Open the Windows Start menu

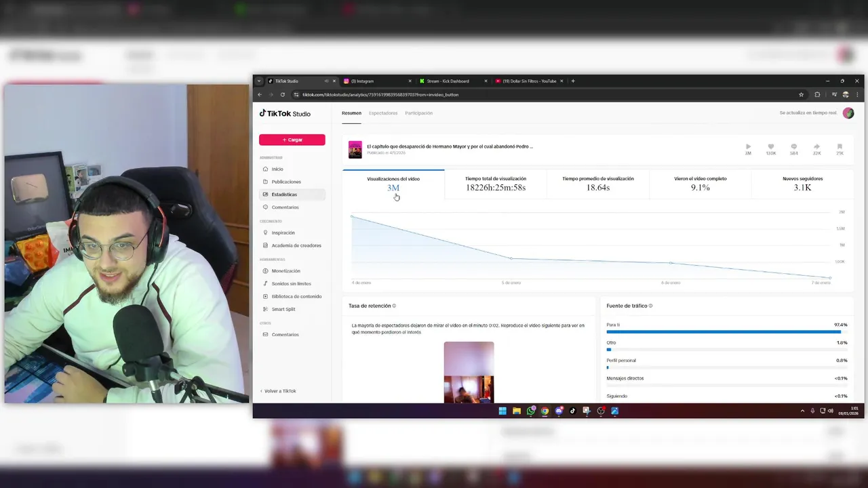[x=502, y=411]
